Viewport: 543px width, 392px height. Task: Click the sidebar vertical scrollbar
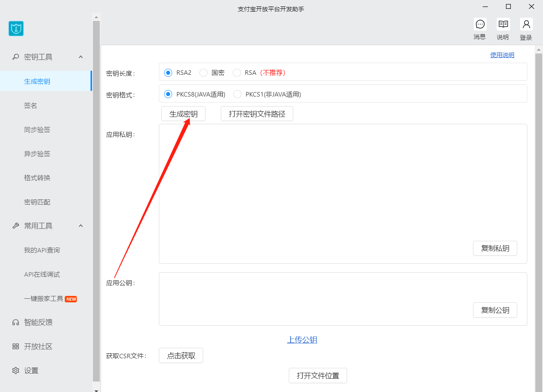point(96,201)
